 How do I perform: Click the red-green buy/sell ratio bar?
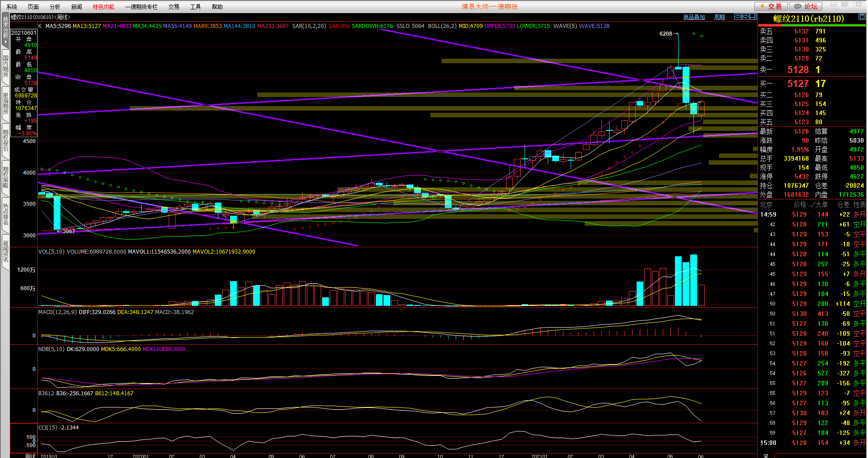pos(812,25)
